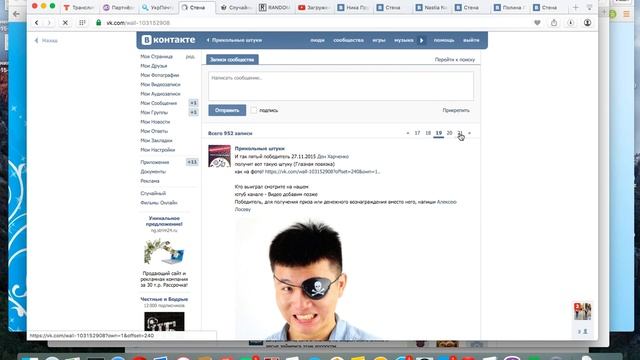Open the wall photo link in post
Viewport: 640px width, 360px height.
coord(322,171)
